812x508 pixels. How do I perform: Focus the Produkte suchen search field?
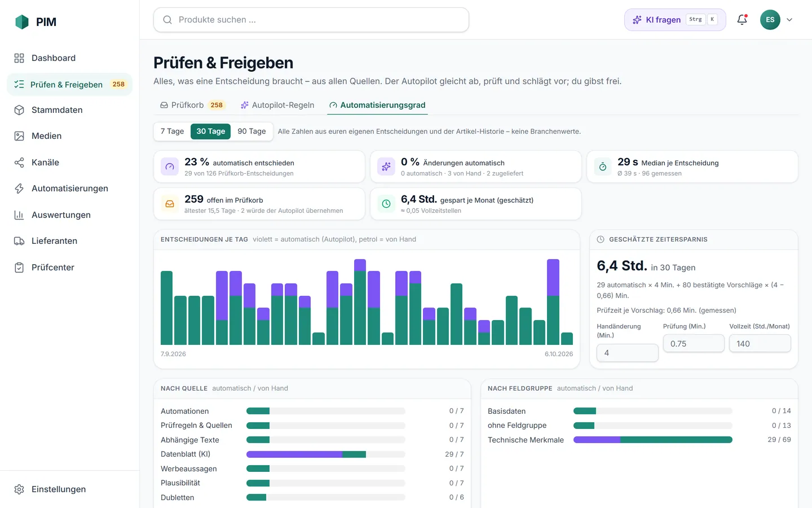coord(311,20)
